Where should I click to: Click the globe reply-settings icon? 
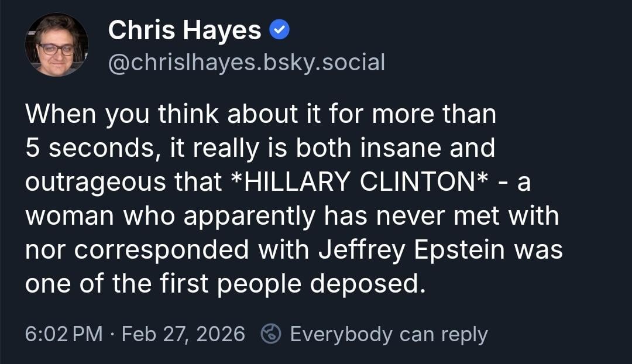point(271,334)
